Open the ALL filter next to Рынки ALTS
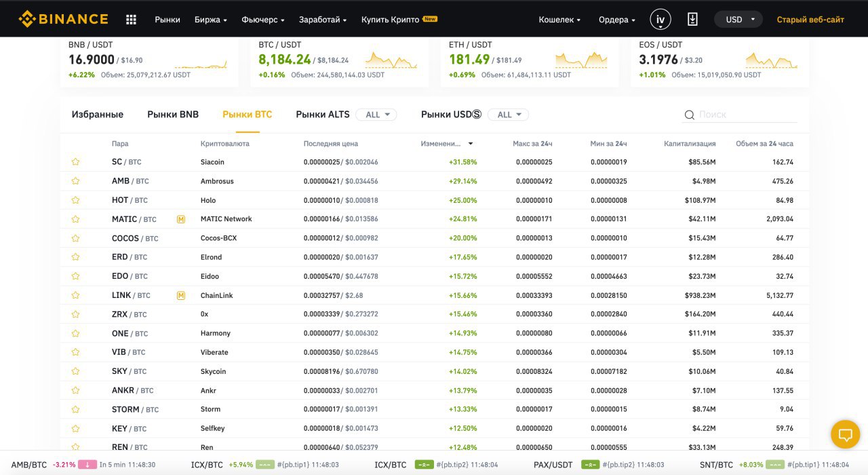The height and width of the screenshot is (475, 868). point(376,115)
